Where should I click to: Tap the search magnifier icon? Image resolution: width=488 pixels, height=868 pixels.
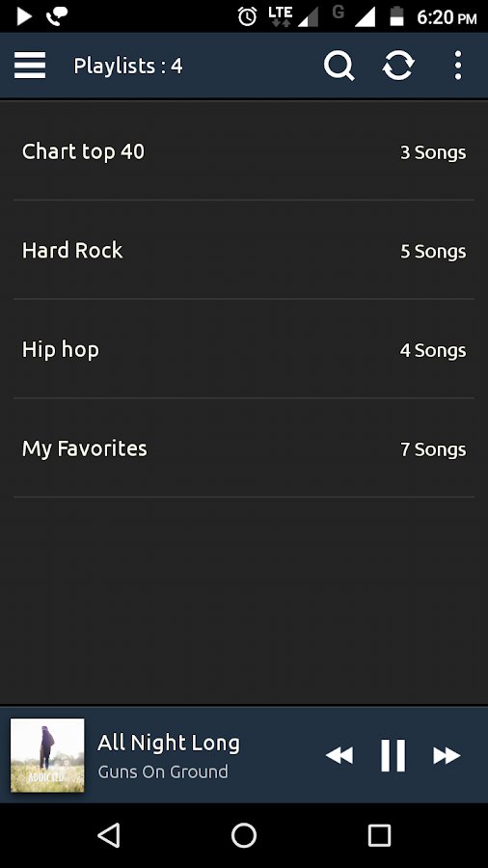[x=339, y=66]
